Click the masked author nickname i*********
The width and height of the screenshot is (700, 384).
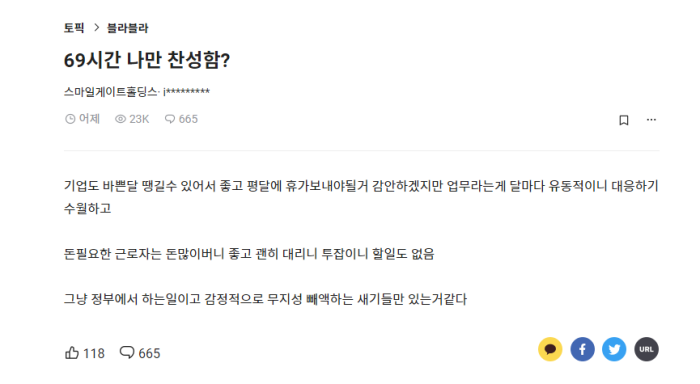click(186, 92)
